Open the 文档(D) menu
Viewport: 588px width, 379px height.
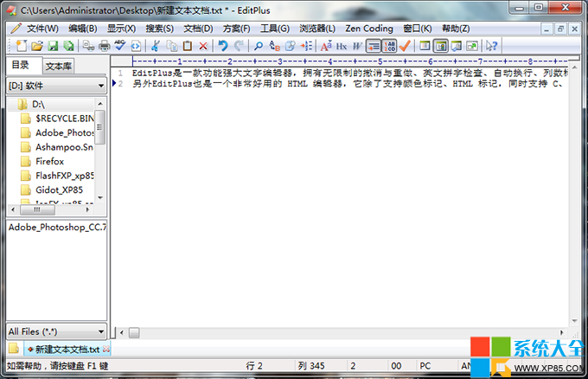pos(198,29)
